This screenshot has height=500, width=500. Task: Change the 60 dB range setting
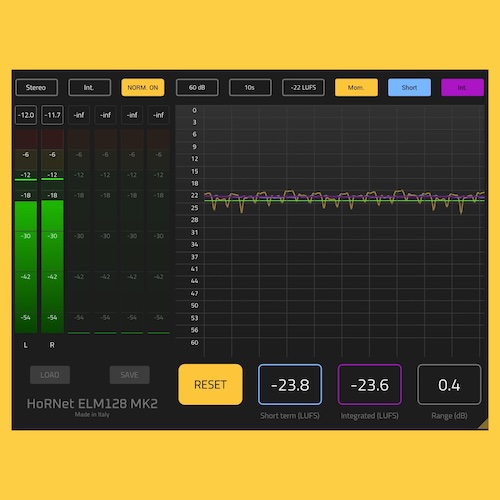[x=197, y=88]
